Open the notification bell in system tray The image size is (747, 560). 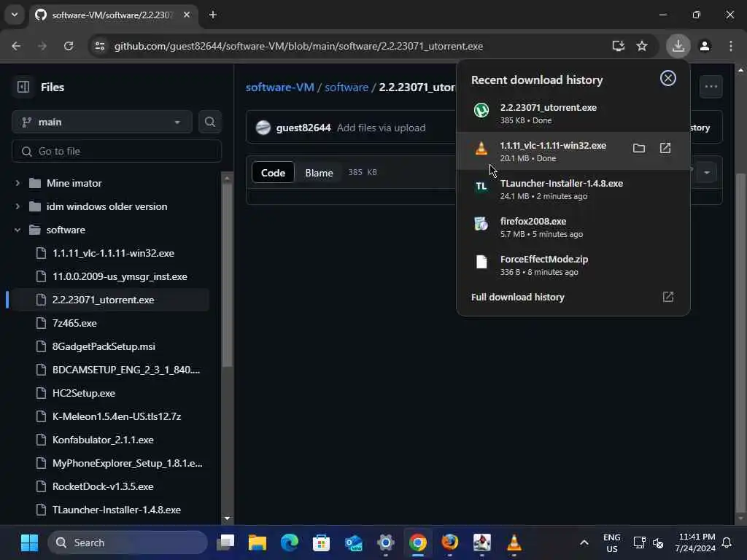[x=727, y=542]
